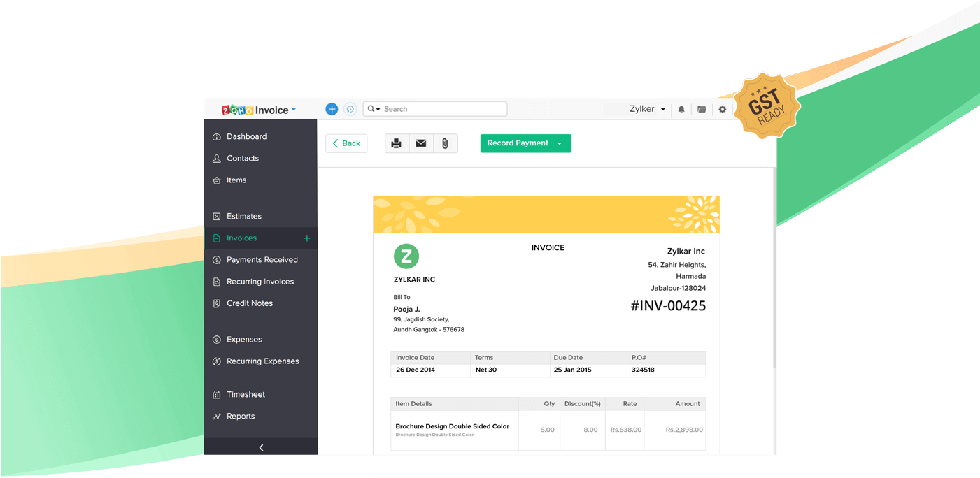
Task: Open the blue quick-create plus icon
Action: tap(332, 108)
